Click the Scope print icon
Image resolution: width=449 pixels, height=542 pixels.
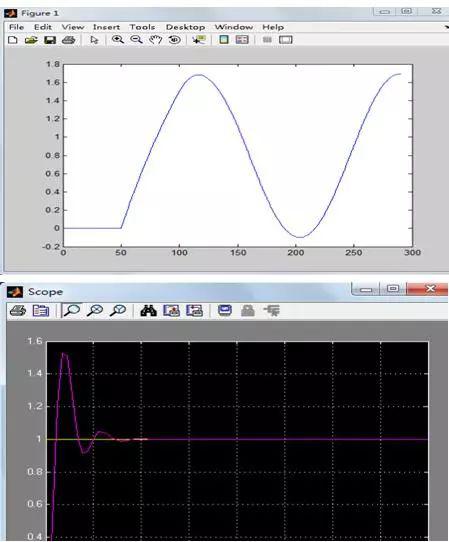18,310
